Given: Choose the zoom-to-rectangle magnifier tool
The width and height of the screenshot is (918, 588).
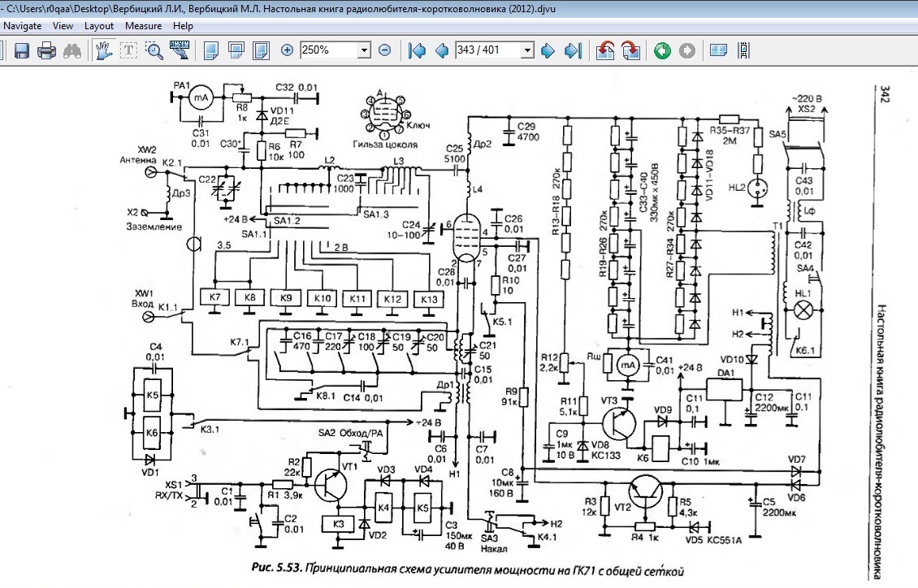Looking at the screenshot, I should click(x=154, y=50).
